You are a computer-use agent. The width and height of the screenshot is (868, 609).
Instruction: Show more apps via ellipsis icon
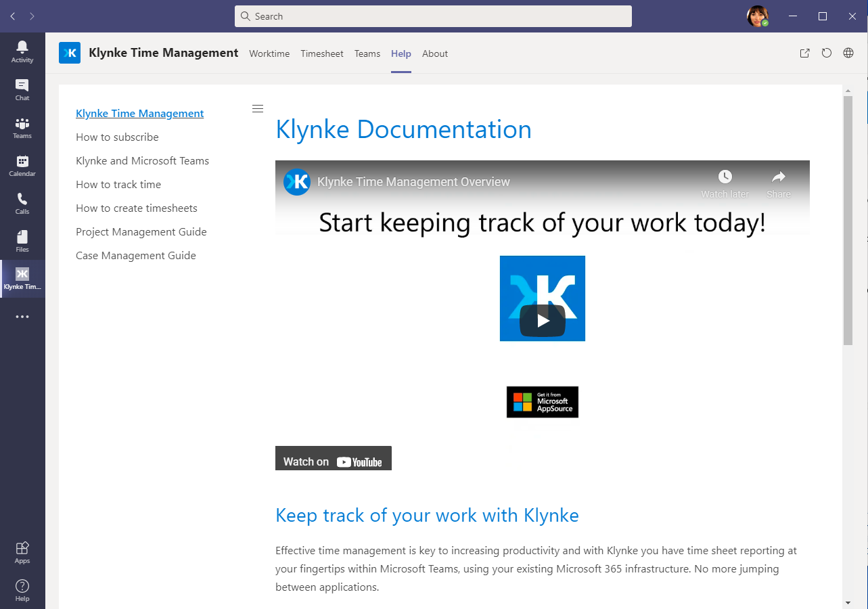point(22,316)
